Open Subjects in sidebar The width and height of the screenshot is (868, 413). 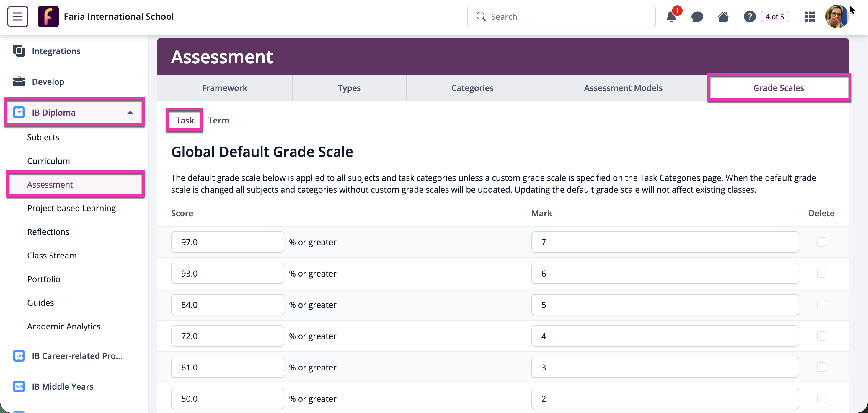(43, 137)
